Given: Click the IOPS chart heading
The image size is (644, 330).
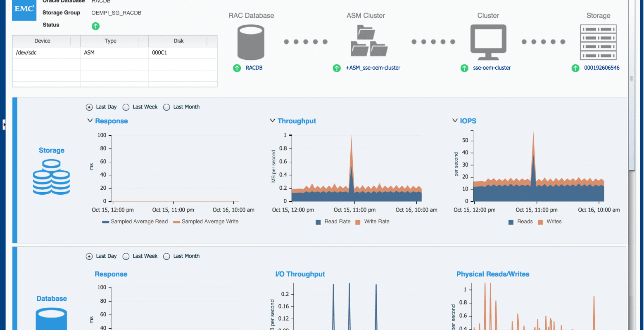Looking at the screenshot, I should [468, 121].
